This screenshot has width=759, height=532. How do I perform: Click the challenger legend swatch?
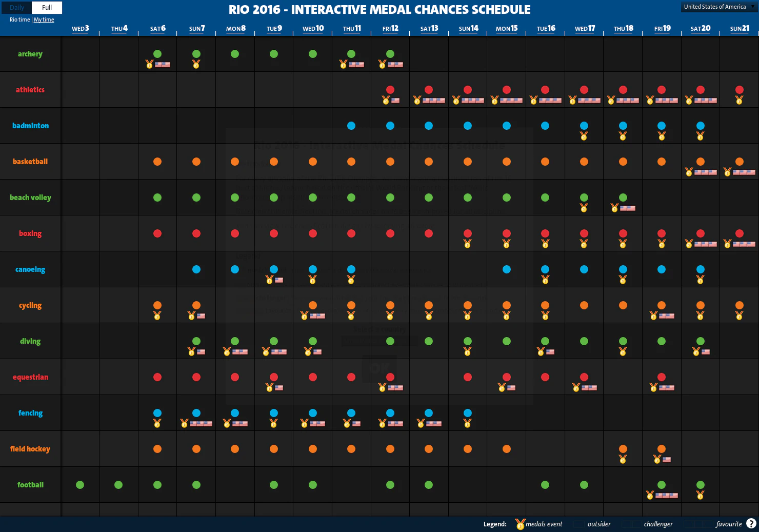[x=631, y=524]
